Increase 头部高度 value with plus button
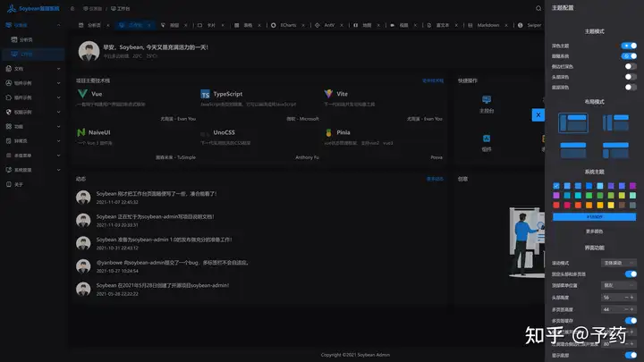This screenshot has height=362, width=644. point(632,297)
